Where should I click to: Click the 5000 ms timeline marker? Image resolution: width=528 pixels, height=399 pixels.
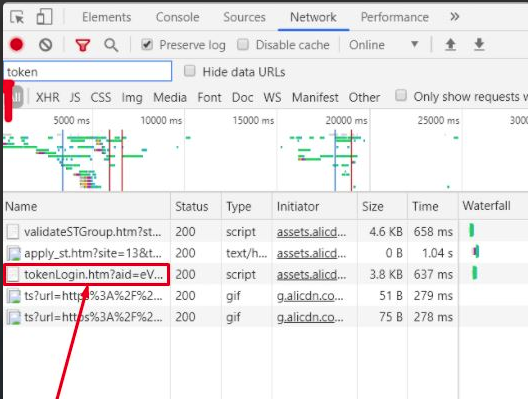coord(71,121)
